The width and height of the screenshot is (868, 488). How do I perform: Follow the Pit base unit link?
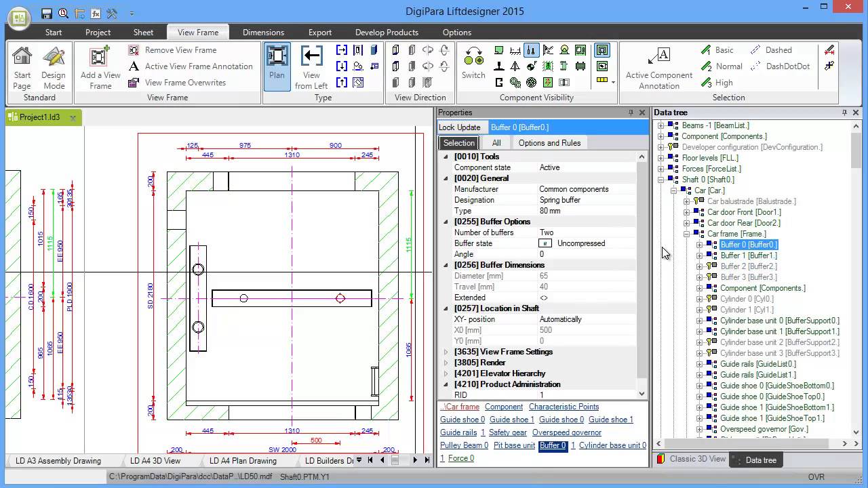point(514,445)
